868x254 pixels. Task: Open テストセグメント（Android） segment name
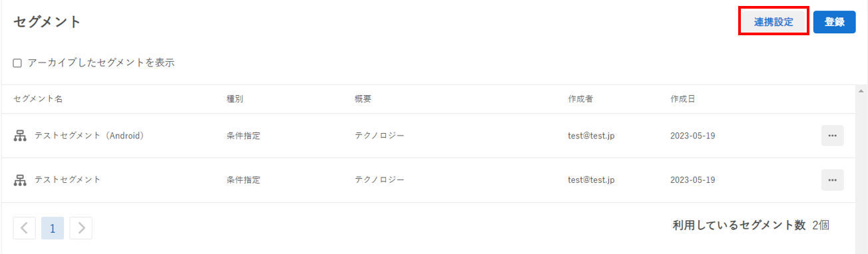tap(90, 136)
